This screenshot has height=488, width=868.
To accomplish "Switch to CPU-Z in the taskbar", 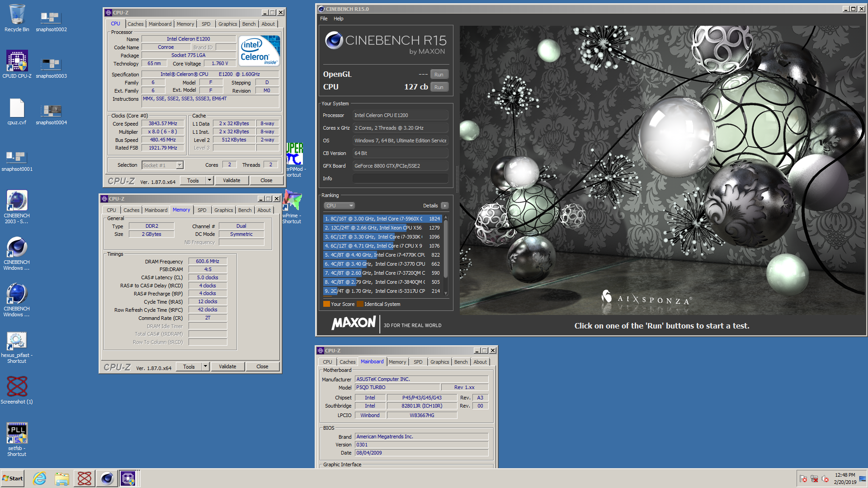I will pyautogui.click(x=128, y=479).
